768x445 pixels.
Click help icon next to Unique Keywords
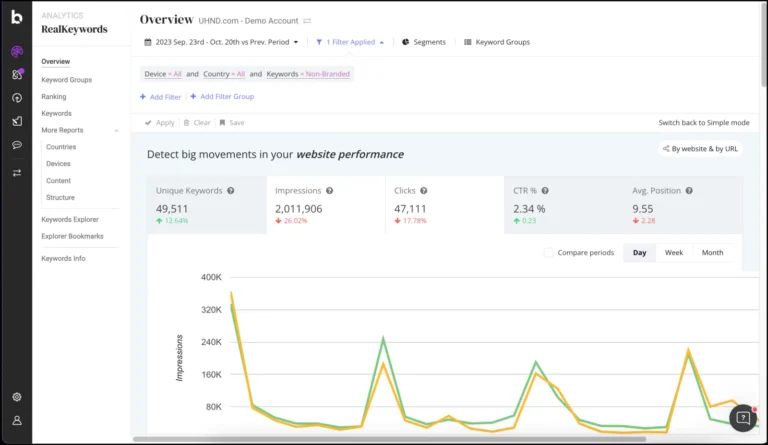tap(231, 190)
